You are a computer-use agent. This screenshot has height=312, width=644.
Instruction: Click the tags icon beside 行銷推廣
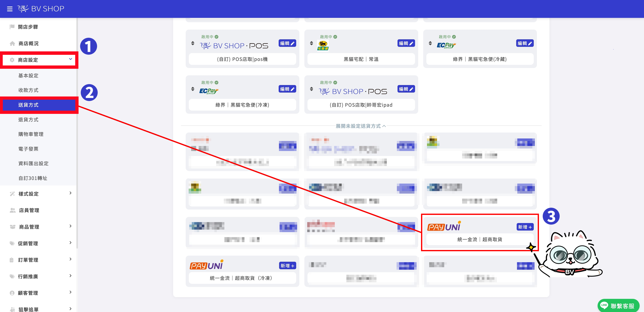pyautogui.click(x=12, y=276)
